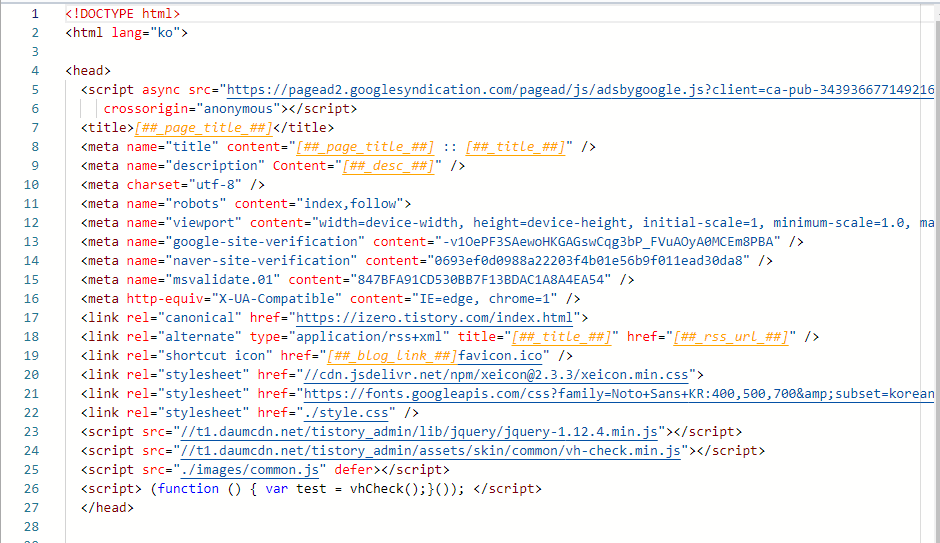The width and height of the screenshot is (940, 543).
Task: Click line number 27 in the gutter
Action: [x=31, y=508]
